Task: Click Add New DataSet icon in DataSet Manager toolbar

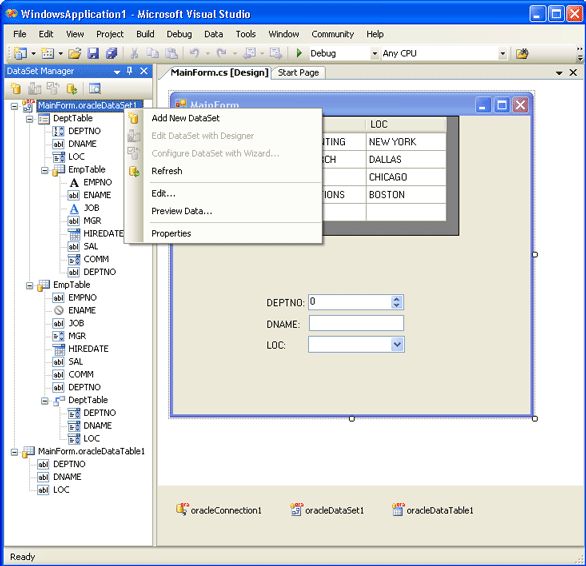Action: pos(16,89)
